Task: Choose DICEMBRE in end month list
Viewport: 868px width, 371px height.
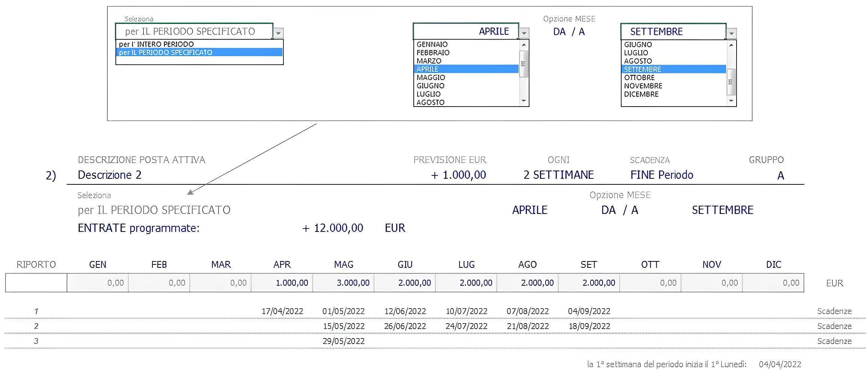Action: (x=674, y=94)
